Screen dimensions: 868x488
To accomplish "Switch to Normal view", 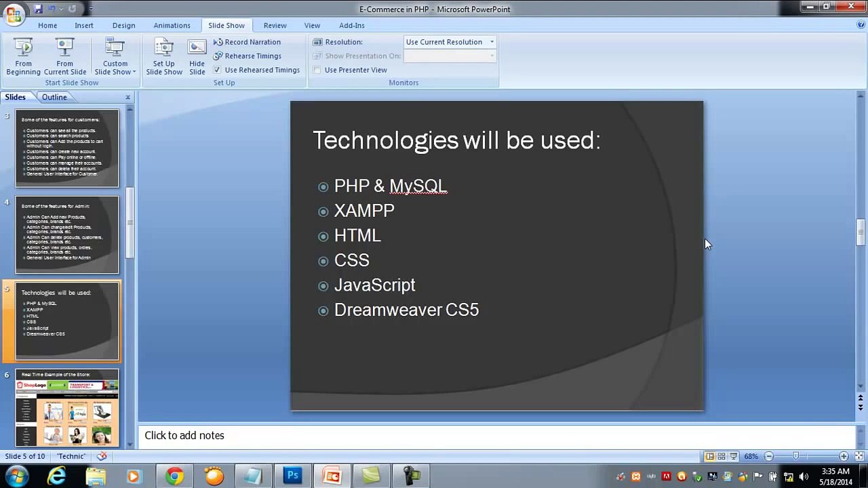I will tap(709, 456).
